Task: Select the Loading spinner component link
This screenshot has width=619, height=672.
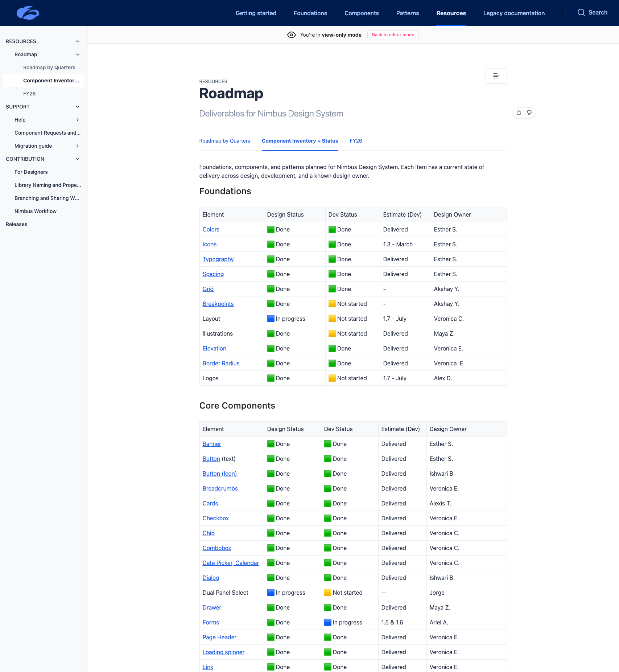Action: click(223, 652)
